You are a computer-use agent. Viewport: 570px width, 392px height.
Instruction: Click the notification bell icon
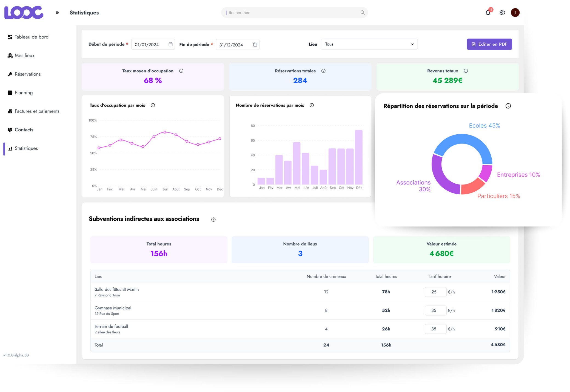tap(488, 13)
